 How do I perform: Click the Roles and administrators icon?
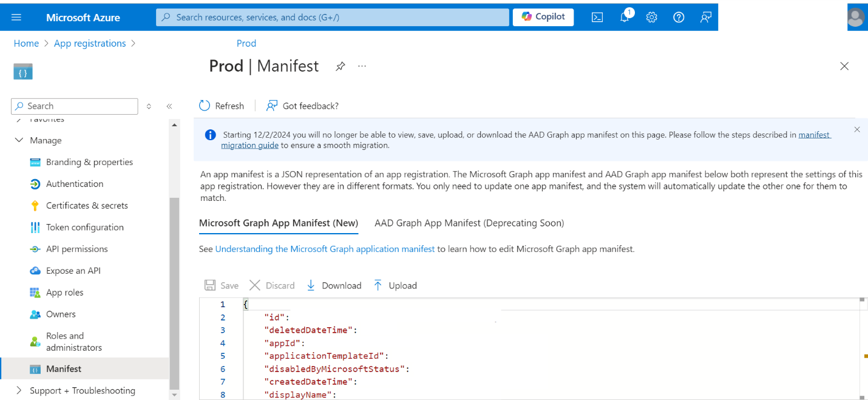(35, 342)
